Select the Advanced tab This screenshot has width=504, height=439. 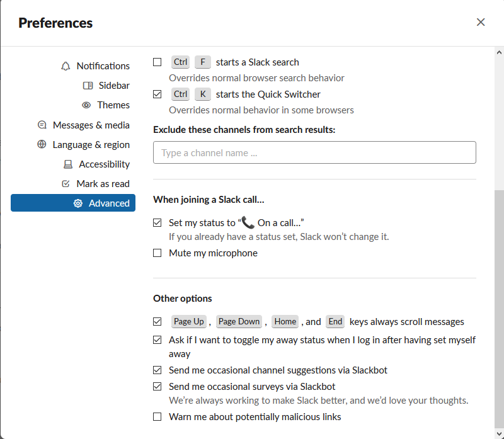coord(73,203)
